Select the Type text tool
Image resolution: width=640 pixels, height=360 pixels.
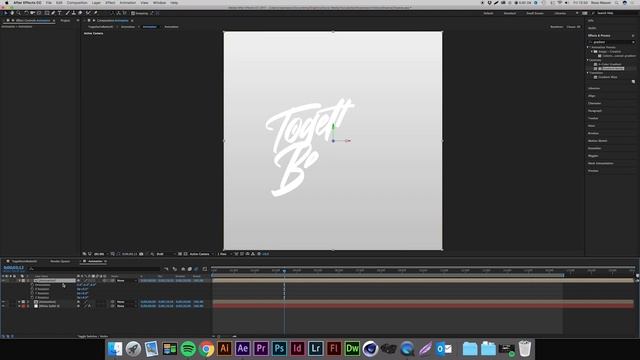click(60, 13)
